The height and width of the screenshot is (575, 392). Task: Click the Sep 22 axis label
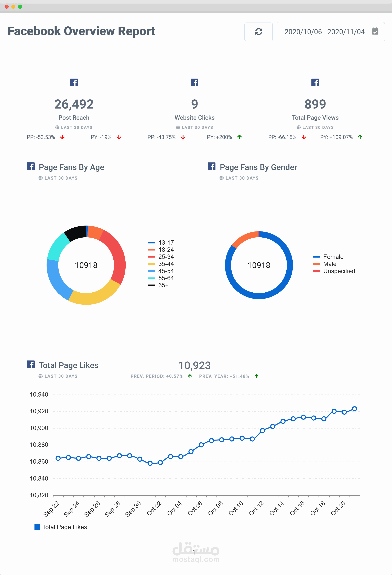51,509
